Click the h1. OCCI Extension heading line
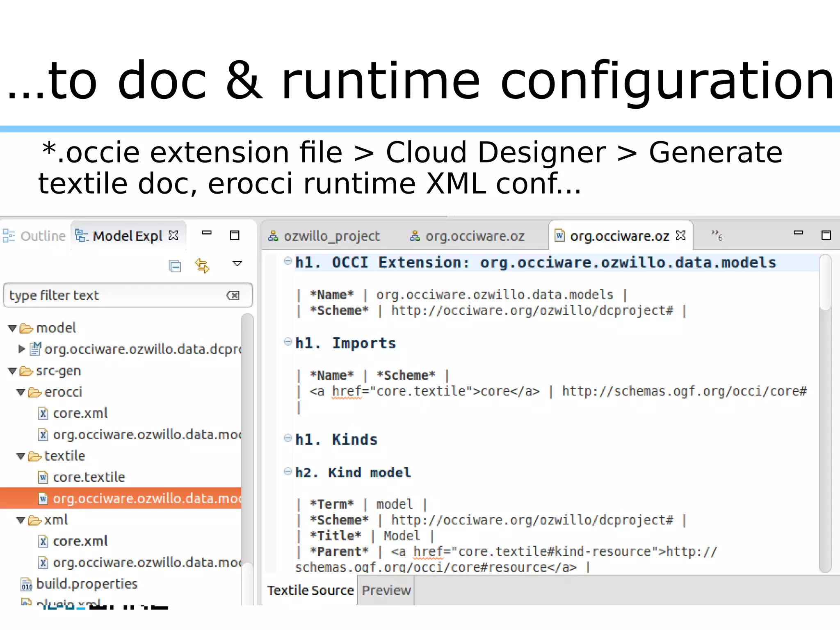840x630 pixels. click(536, 262)
